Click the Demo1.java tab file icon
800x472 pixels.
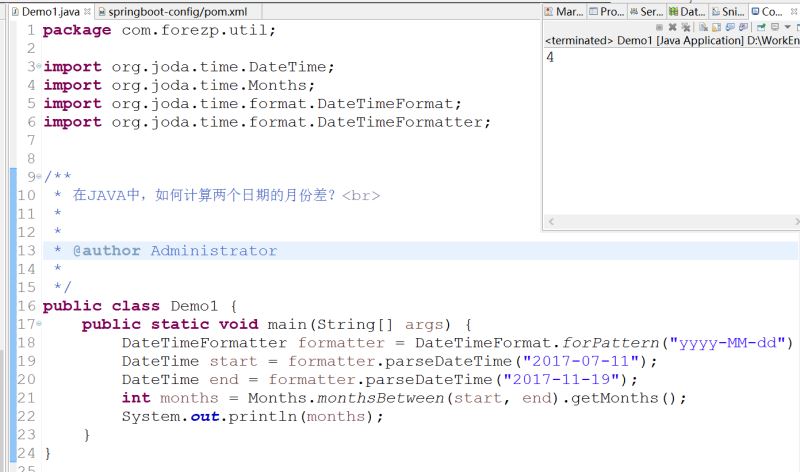point(15,11)
